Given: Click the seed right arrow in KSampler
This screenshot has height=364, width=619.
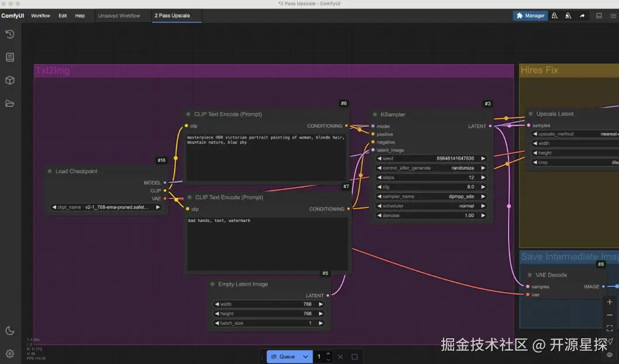Looking at the screenshot, I should [483, 158].
